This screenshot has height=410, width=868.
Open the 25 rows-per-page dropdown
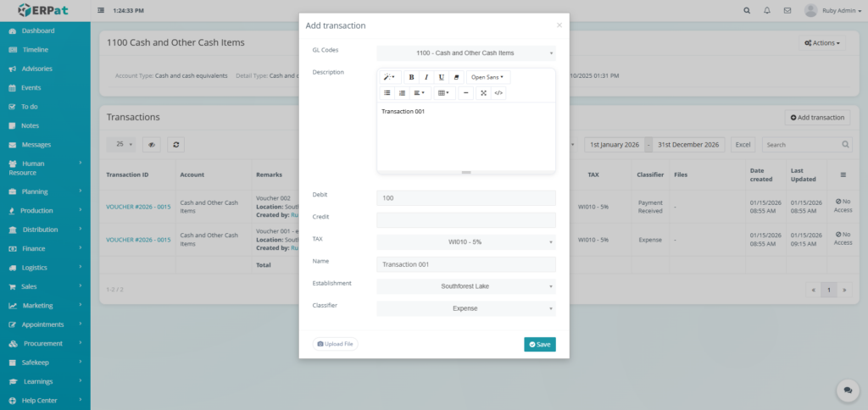tap(121, 144)
